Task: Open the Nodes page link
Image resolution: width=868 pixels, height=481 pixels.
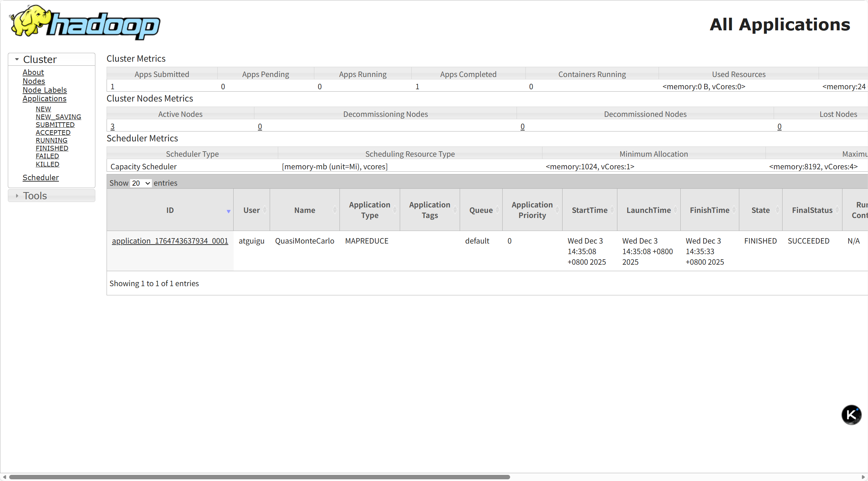Action: tap(34, 81)
